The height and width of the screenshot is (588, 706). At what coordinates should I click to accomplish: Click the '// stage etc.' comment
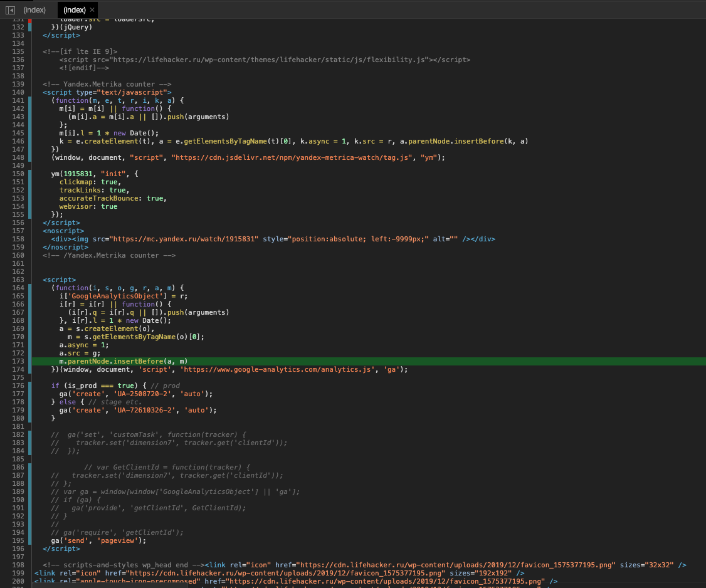pyautogui.click(x=115, y=402)
